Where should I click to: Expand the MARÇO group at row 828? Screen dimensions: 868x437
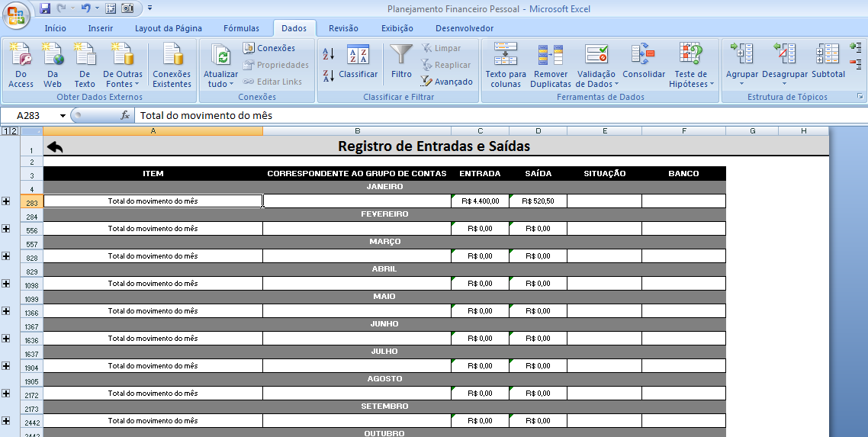coord(6,255)
